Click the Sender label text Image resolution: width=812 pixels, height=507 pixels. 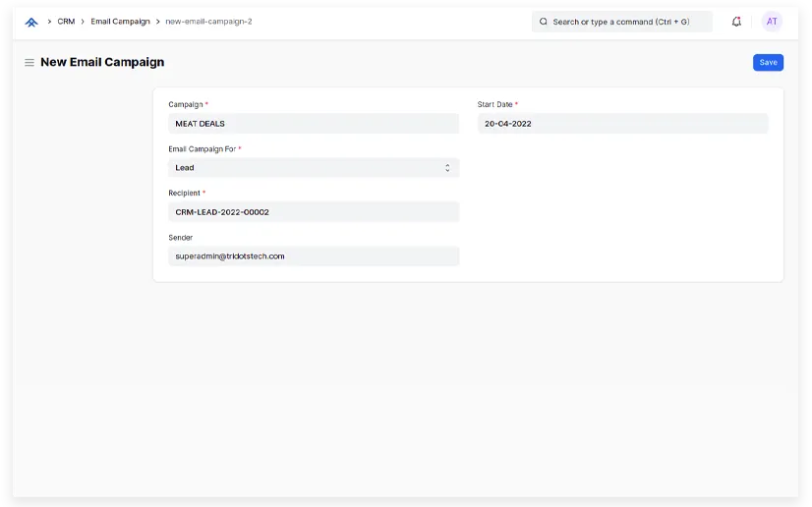[180, 238]
